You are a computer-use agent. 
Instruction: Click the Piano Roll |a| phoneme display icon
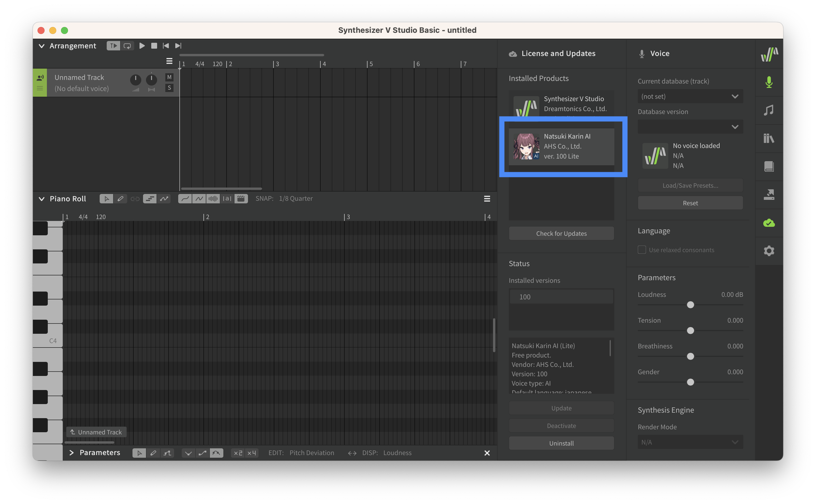click(227, 199)
